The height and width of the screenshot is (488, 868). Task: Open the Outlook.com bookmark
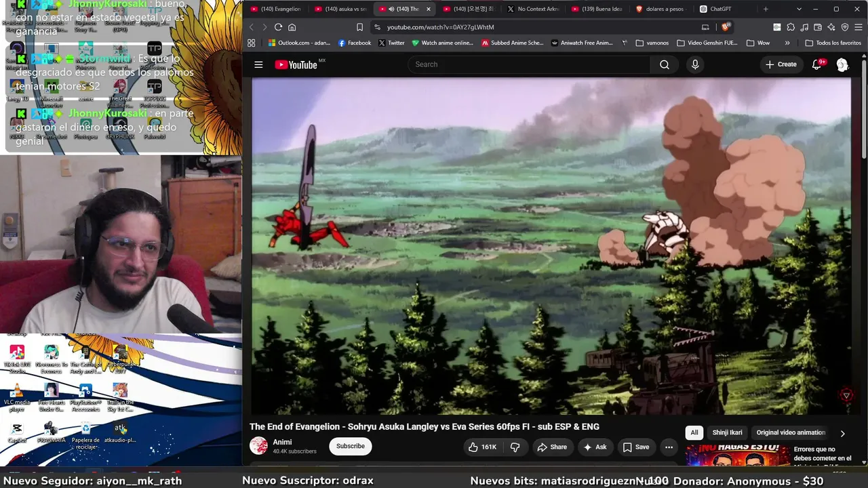pyautogui.click(x=299, y=43)
